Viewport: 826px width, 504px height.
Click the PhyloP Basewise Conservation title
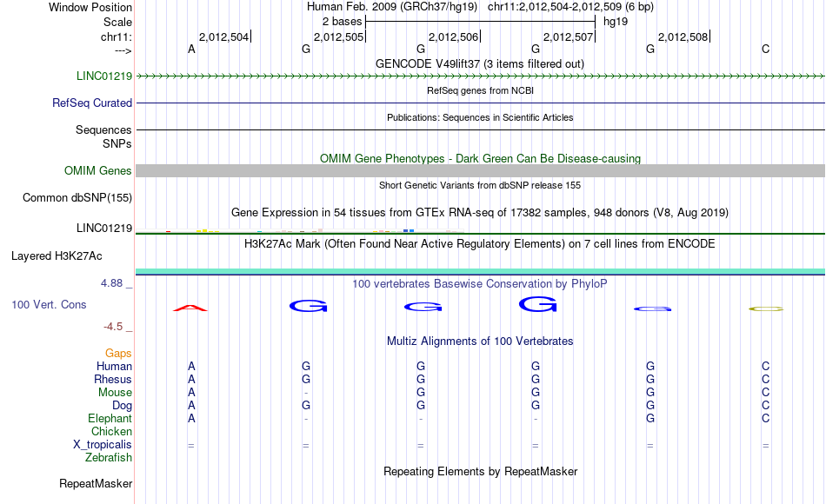tap(480, 283)
